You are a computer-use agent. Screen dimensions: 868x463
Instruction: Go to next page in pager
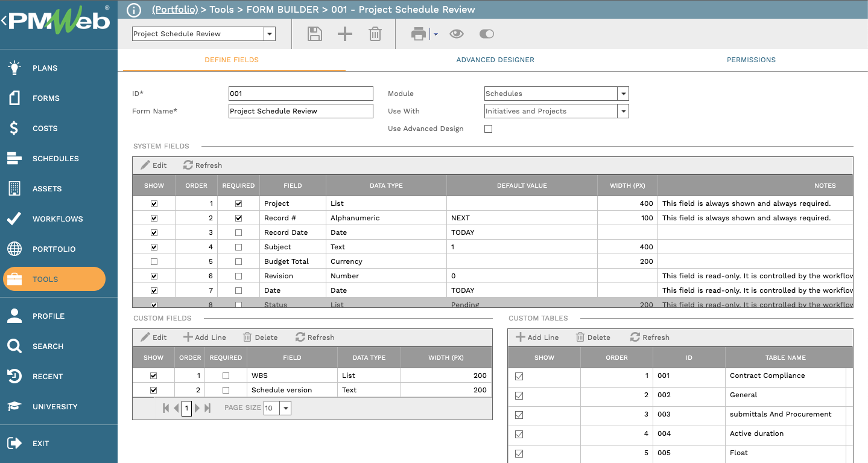pyautogui.click(x=197, y=408)
